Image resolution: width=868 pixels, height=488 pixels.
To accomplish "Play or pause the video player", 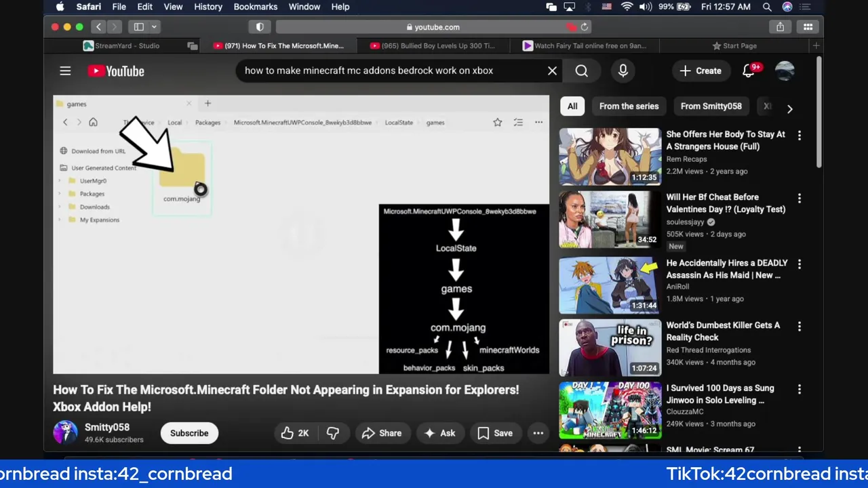I will click(301, 235).
